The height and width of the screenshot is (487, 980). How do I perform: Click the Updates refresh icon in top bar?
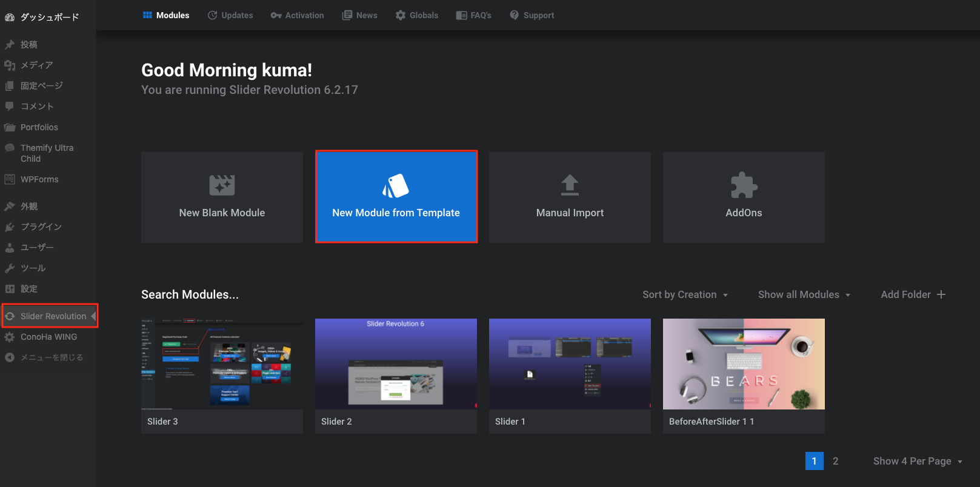coord(213,15)
